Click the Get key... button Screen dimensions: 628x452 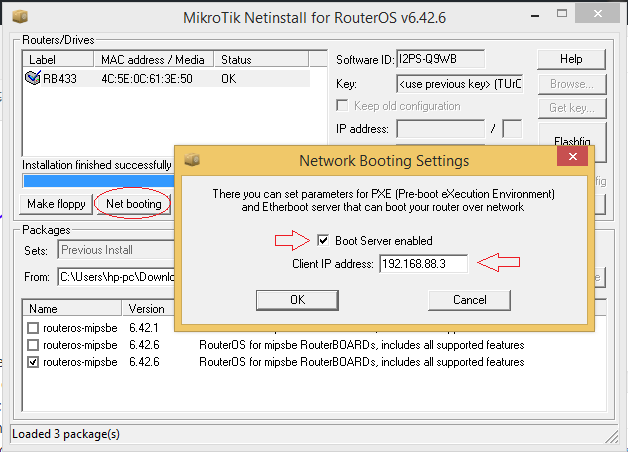tap(572, 108)
